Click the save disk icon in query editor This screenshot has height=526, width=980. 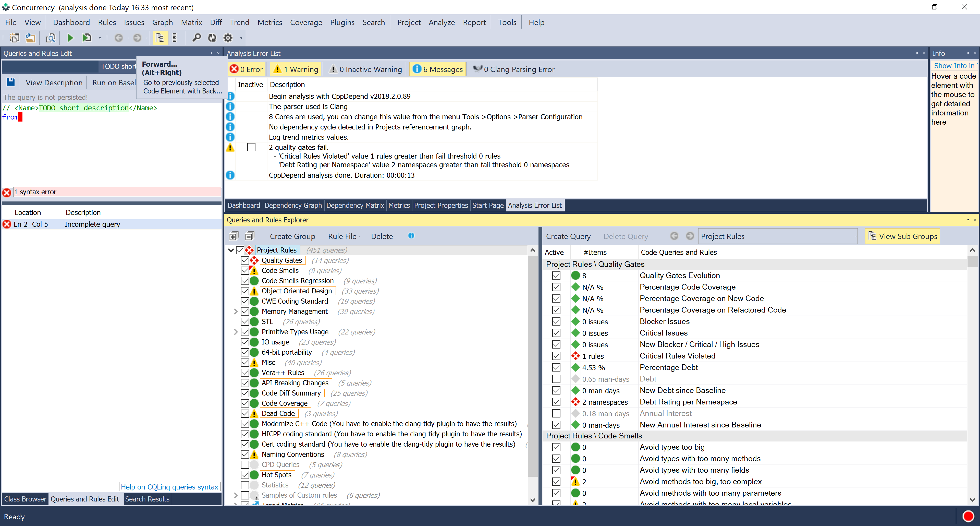point(11,82)
